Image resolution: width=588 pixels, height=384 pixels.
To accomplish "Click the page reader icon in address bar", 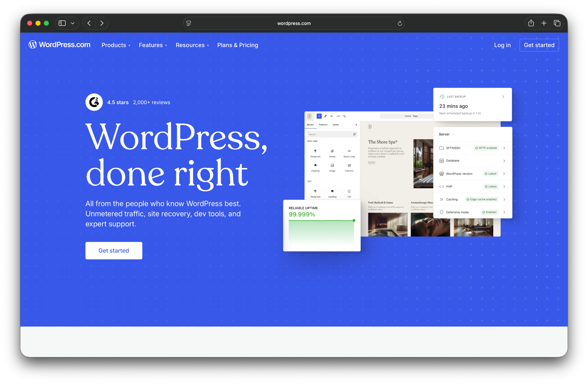I will [x=189, y=23].
